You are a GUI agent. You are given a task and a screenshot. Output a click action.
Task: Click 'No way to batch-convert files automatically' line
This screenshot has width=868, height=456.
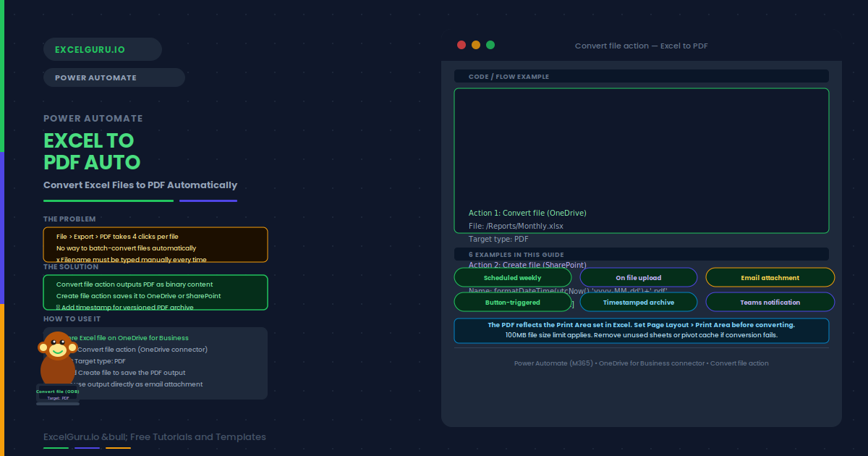(126, 248)
